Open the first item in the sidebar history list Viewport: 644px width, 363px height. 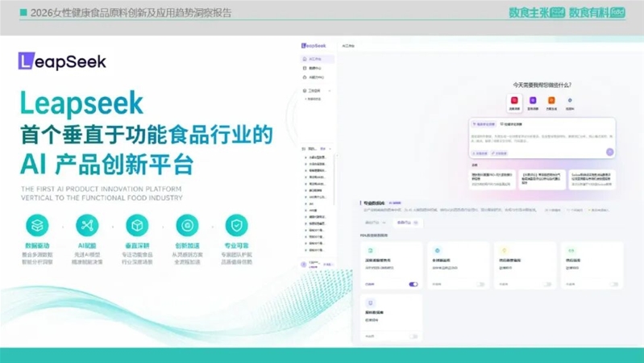(317, 157)
